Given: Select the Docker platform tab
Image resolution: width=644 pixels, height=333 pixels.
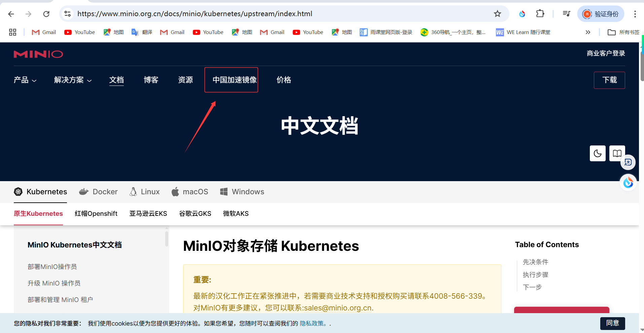Looking at the screenshot, I should point(98,192).
